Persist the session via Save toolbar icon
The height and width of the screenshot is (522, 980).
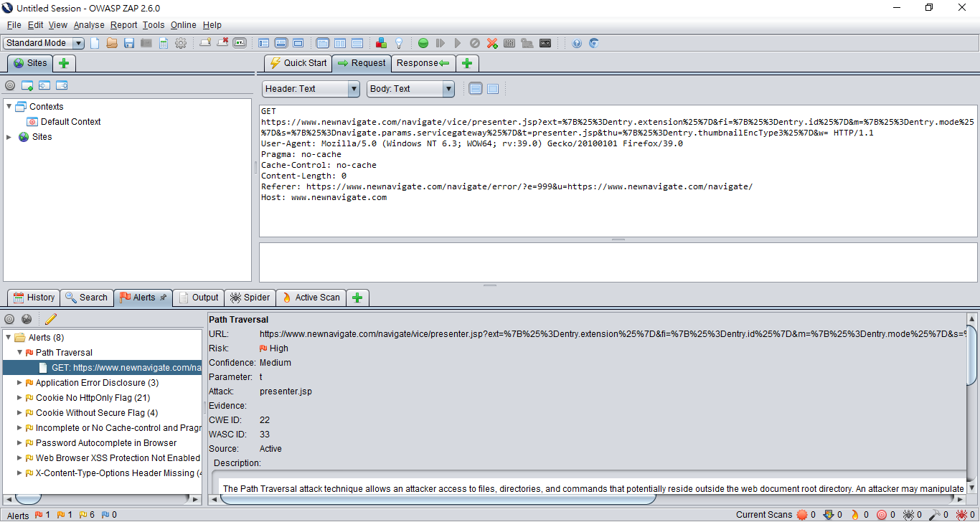pos(128,43)
